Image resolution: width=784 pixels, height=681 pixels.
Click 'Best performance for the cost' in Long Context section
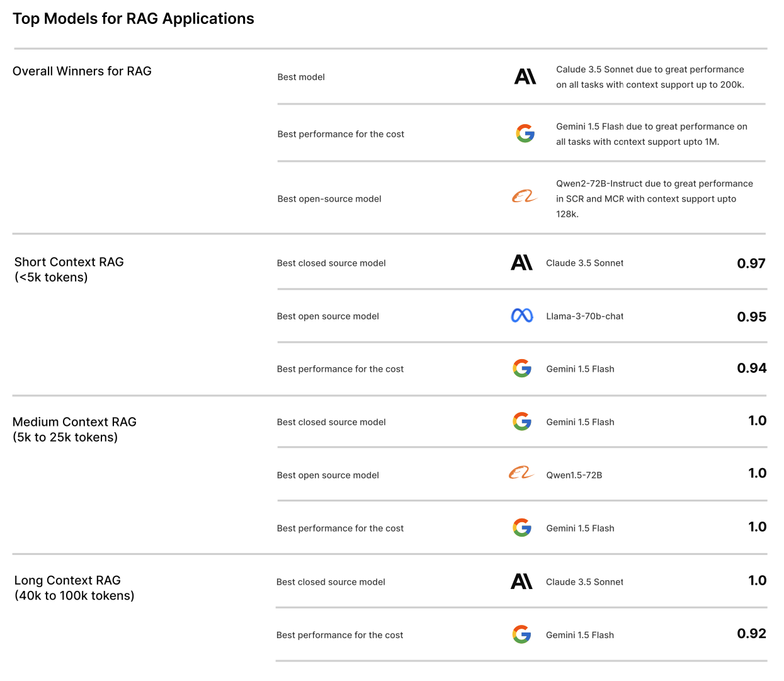click(x=339, y=635)
